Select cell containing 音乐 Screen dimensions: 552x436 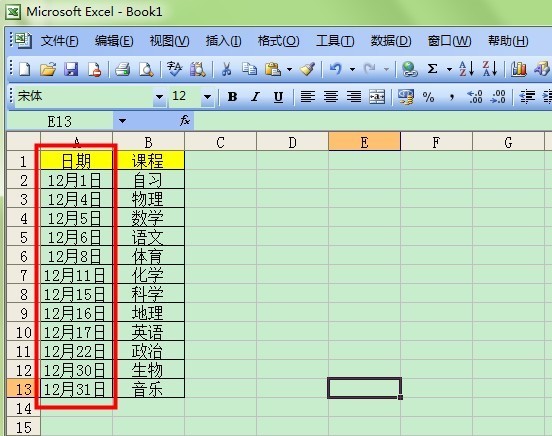tap(148, 389)
